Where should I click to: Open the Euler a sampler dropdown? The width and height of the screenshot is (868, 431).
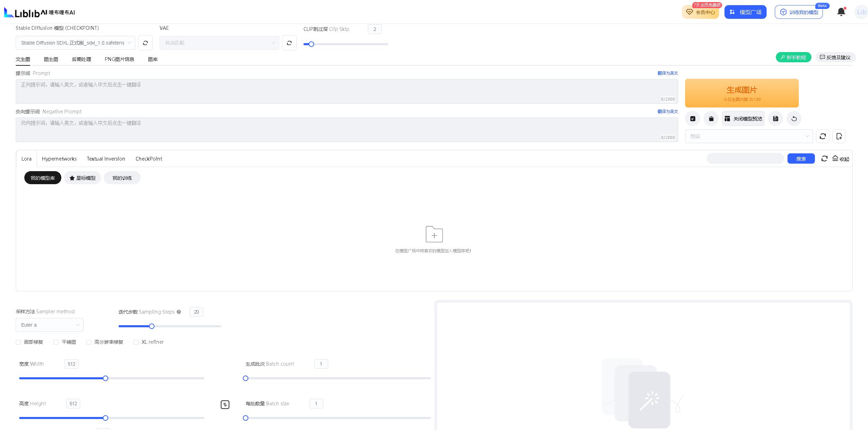point(49,325)
